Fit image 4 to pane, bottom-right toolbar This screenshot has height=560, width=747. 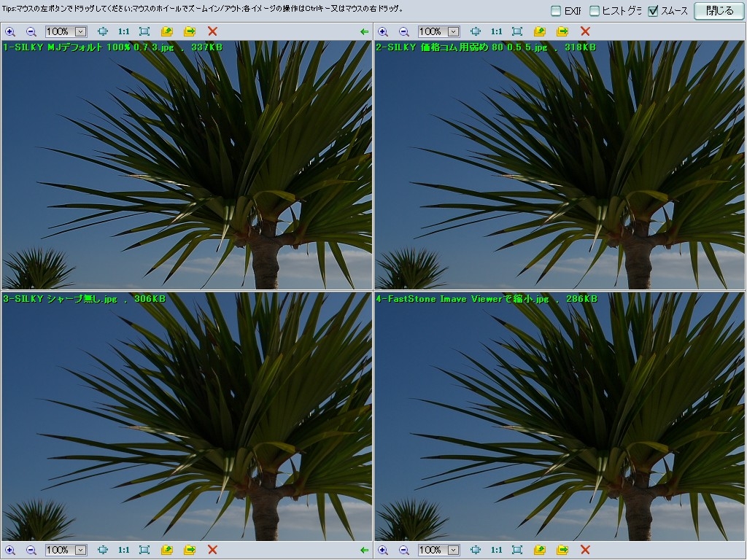tap(517, 551)
